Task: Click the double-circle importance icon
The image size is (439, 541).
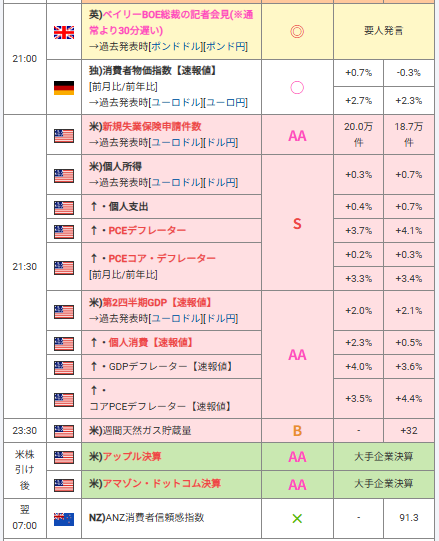Action: [x=297, y=31]
